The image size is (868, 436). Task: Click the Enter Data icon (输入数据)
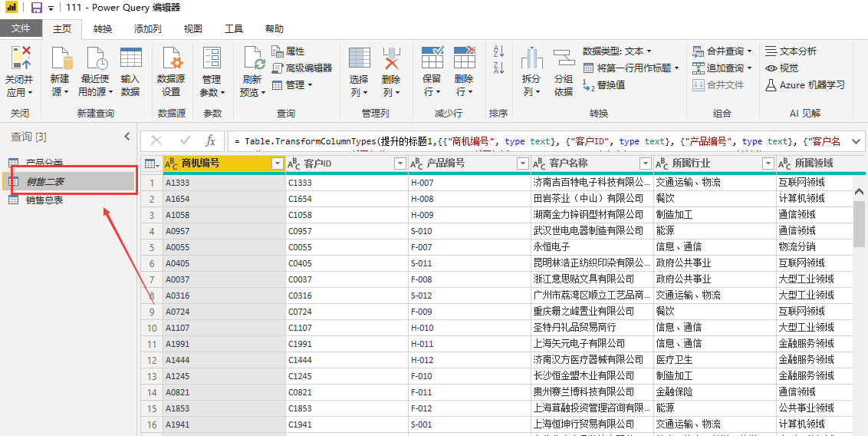point(130,58)
